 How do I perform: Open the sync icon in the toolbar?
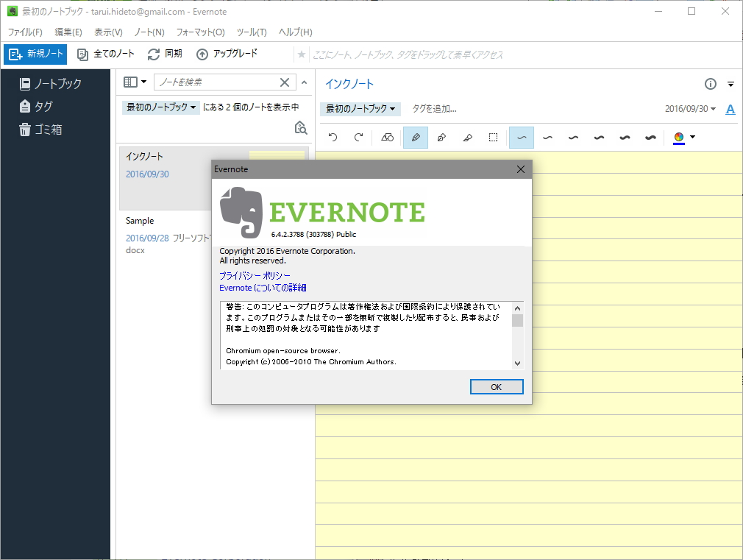[154, 53]
